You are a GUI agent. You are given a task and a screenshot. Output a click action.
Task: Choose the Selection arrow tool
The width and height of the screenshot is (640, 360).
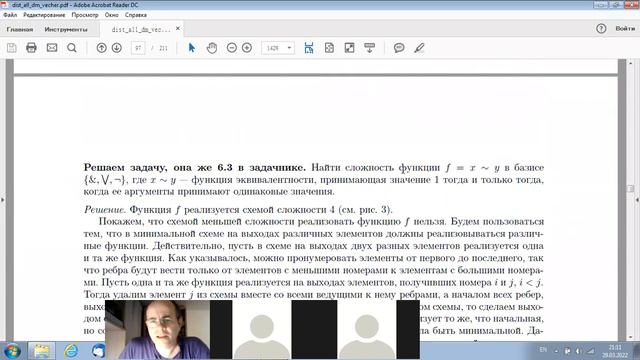(191, 48)
